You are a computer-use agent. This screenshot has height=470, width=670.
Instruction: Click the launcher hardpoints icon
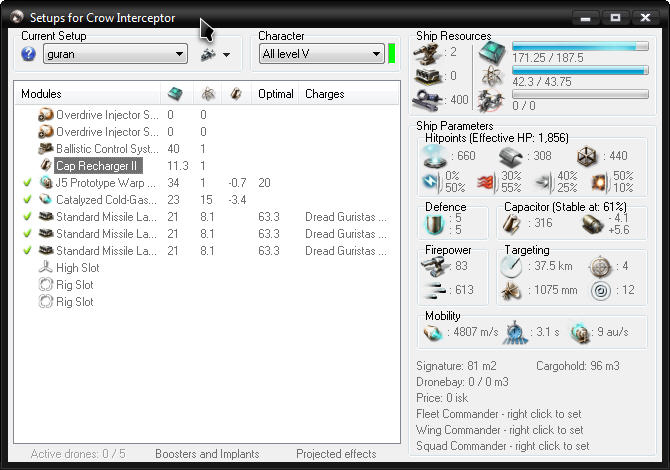(x=428, y=76)
